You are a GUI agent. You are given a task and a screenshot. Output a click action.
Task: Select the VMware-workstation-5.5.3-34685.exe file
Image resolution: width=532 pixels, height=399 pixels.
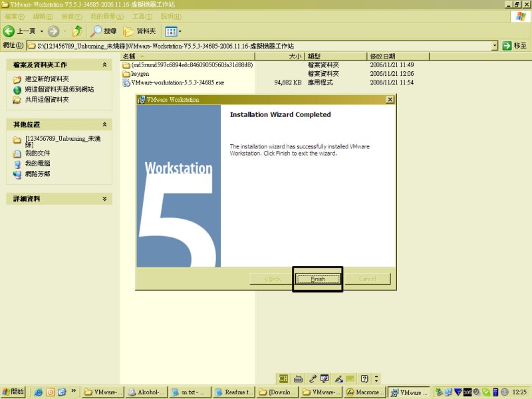click(174, 82)
